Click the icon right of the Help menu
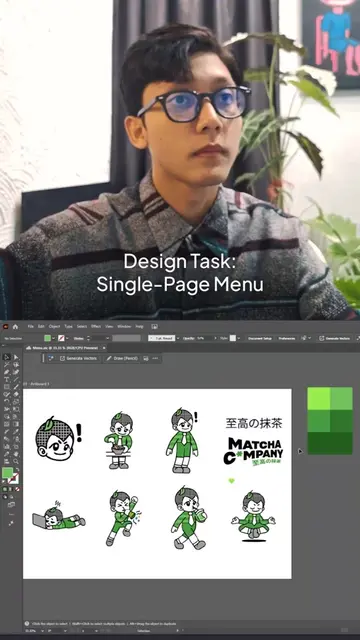This screenshot has height=640, width=360. click(x=154, y=327)
